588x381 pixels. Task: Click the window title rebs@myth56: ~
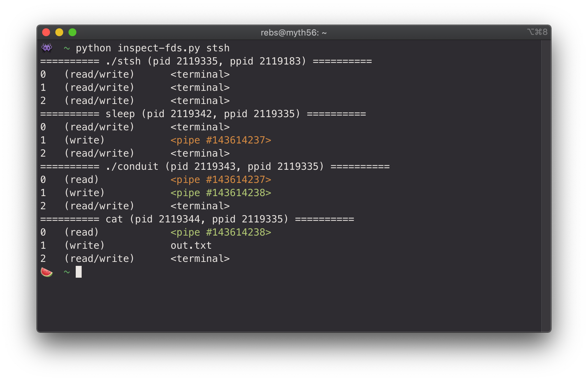point(293,33)
